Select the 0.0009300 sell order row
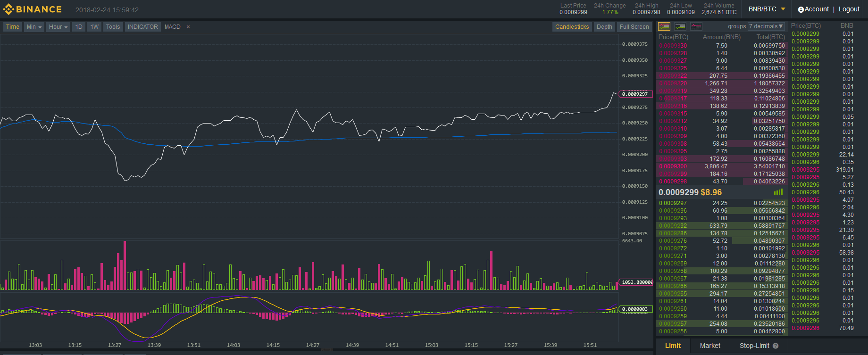 point(722,166)
